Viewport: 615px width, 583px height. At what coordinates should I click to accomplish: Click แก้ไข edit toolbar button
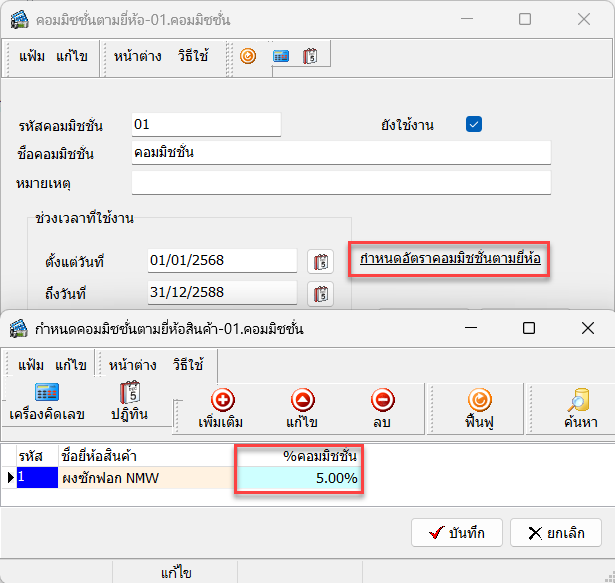[x=302, y=409]
